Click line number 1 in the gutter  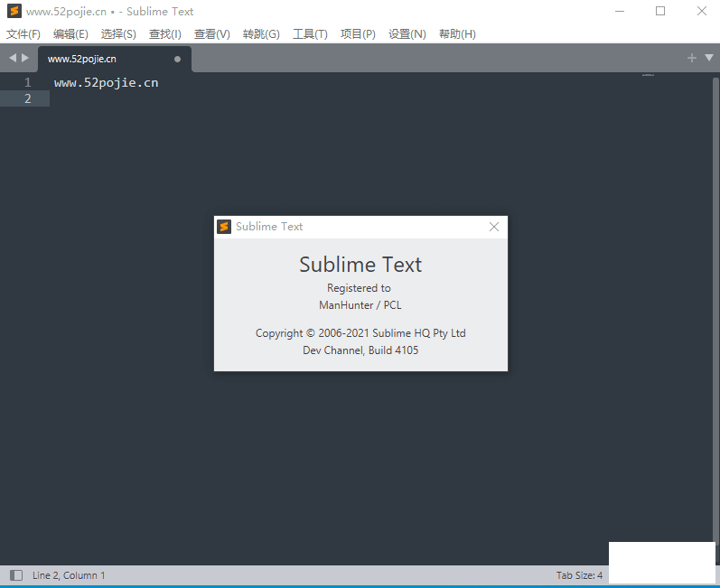pyautogui.click(x=27, y=82)
